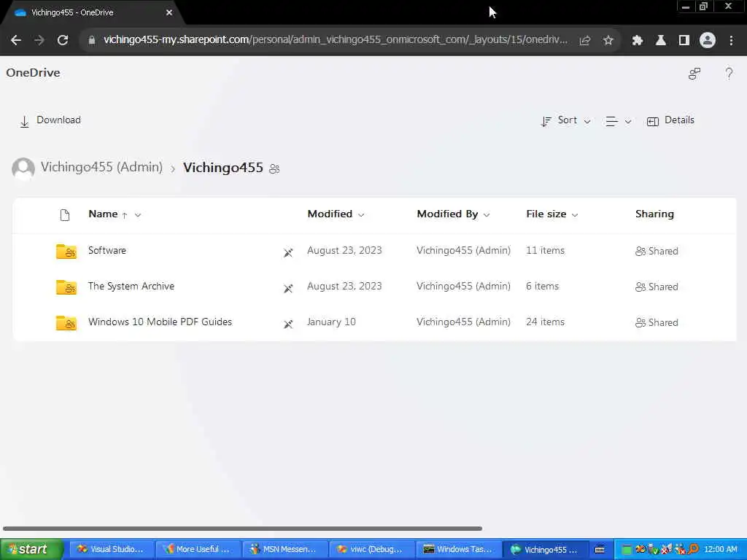Open the Extensions puzzle icon
The width and height of the screenshot is (747, 560).
tap(638, 41)
